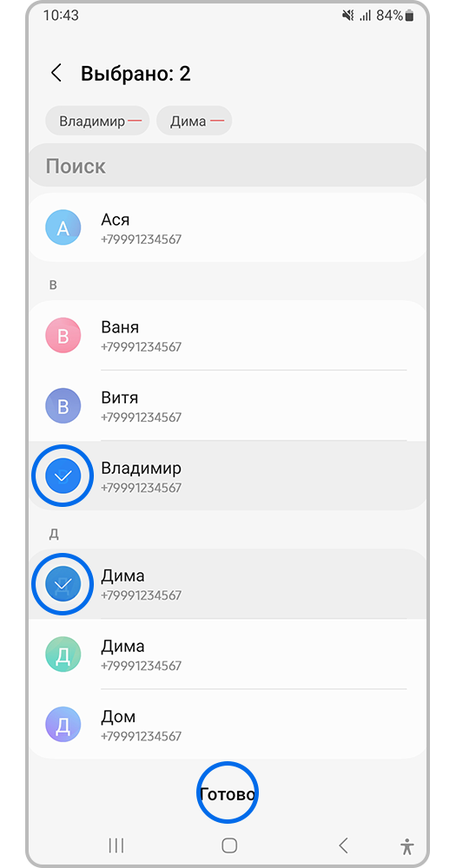
Task: Tap the Ася contact name
Action: (116, 220)
